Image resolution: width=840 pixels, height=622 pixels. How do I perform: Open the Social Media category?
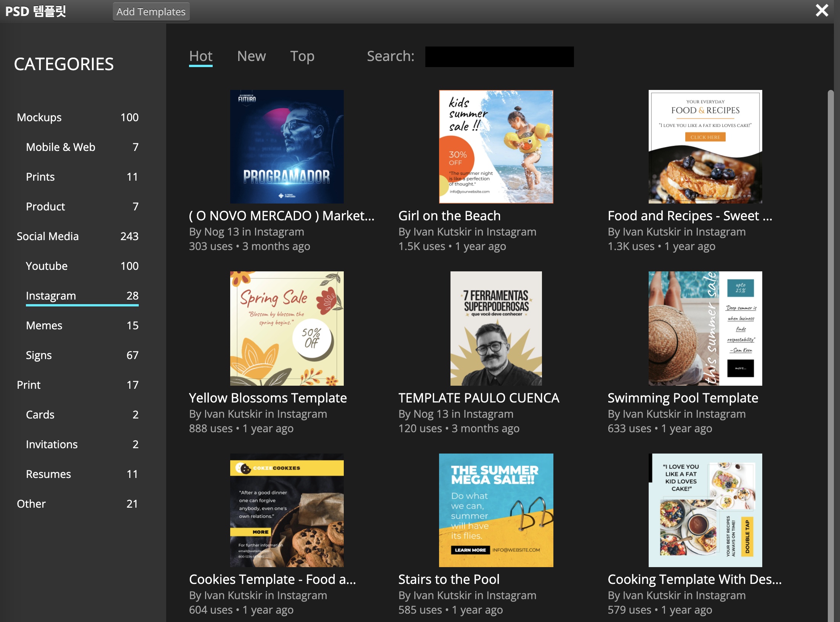(48, 236)
